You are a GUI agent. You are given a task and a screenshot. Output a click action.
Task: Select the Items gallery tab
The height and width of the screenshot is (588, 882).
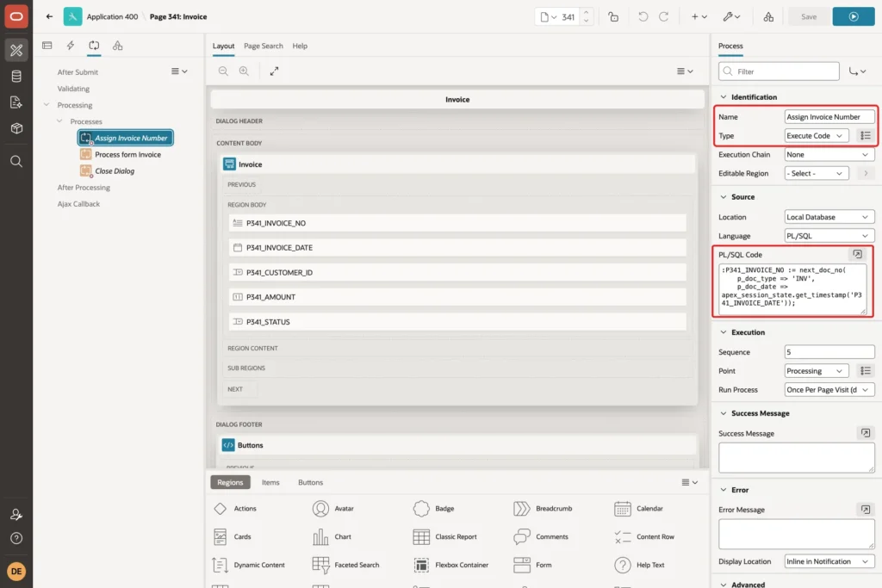coord(270,482)
